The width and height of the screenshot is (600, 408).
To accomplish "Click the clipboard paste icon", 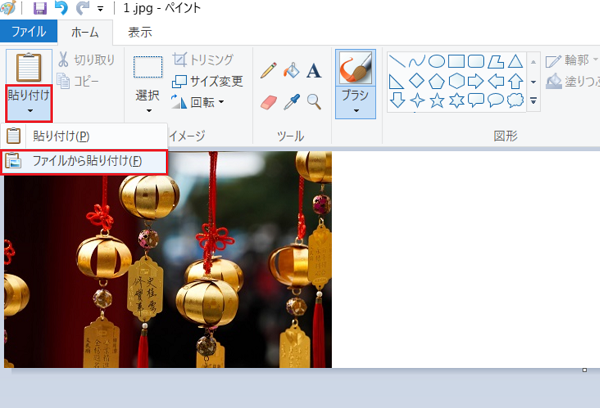I will pyautogui.click(x=29, y=67).
